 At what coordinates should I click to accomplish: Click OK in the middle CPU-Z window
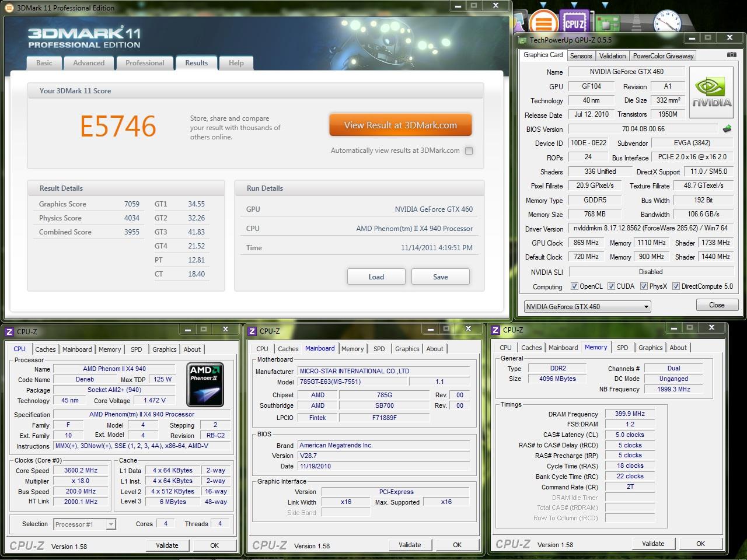pos(457,545)
